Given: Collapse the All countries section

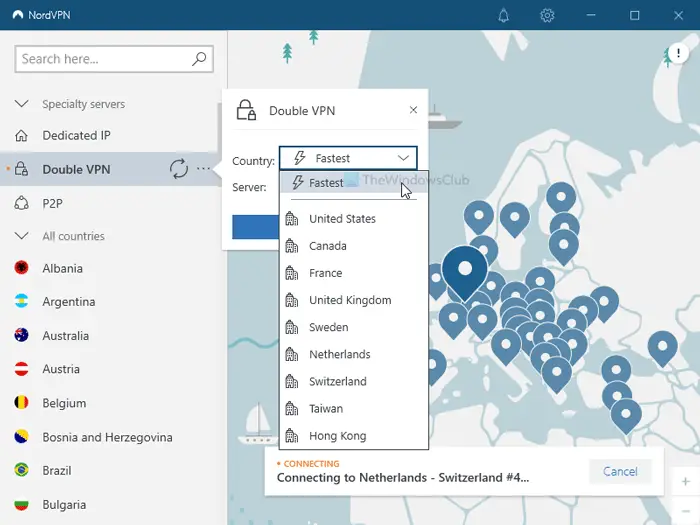Looking at the screenshot, I should [22, 237].
